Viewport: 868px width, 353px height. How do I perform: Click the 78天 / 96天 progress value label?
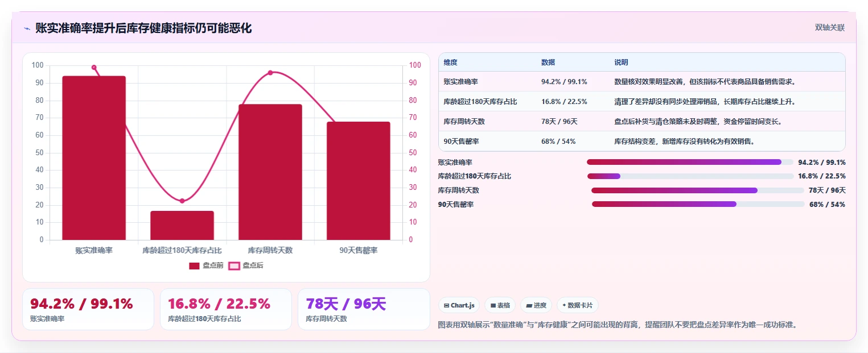pyautogui.click(x=827, y=190)
